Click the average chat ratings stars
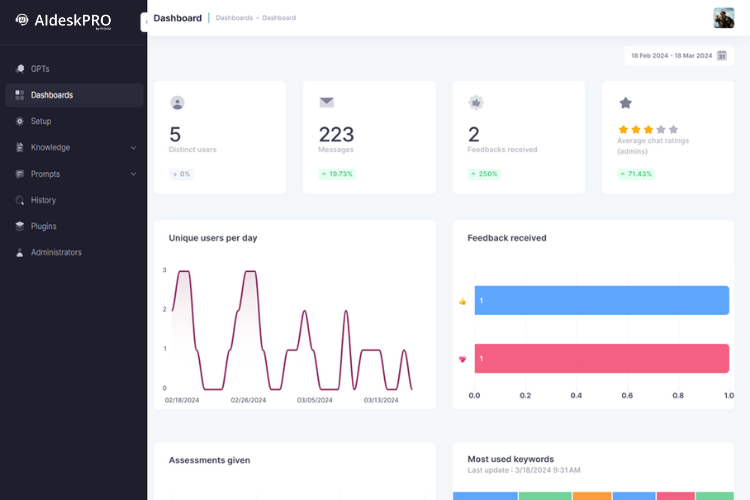This screenshot has height=500, width=750. (x=648, y=130)
